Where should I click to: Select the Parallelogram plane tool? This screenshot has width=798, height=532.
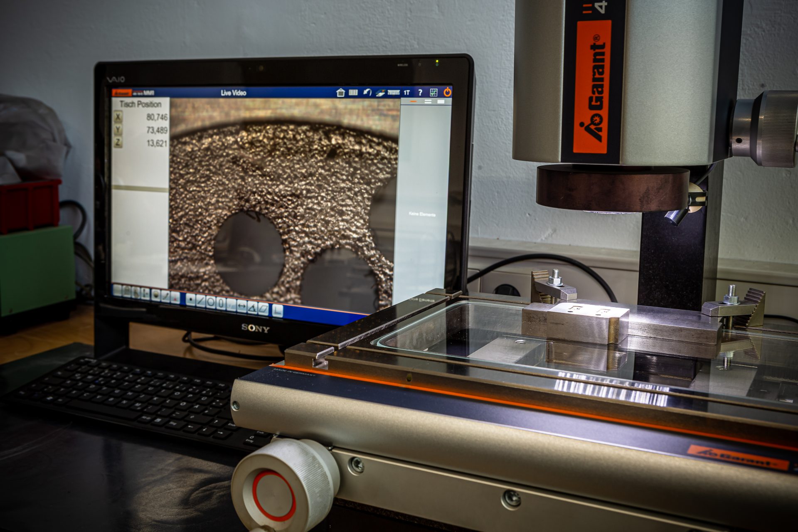tap(263, 309)
